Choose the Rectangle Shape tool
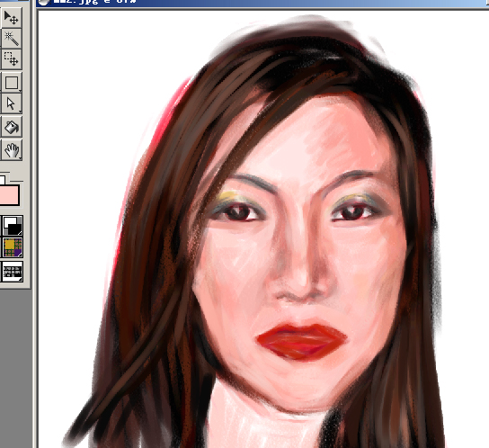 (x=12, y=83)
